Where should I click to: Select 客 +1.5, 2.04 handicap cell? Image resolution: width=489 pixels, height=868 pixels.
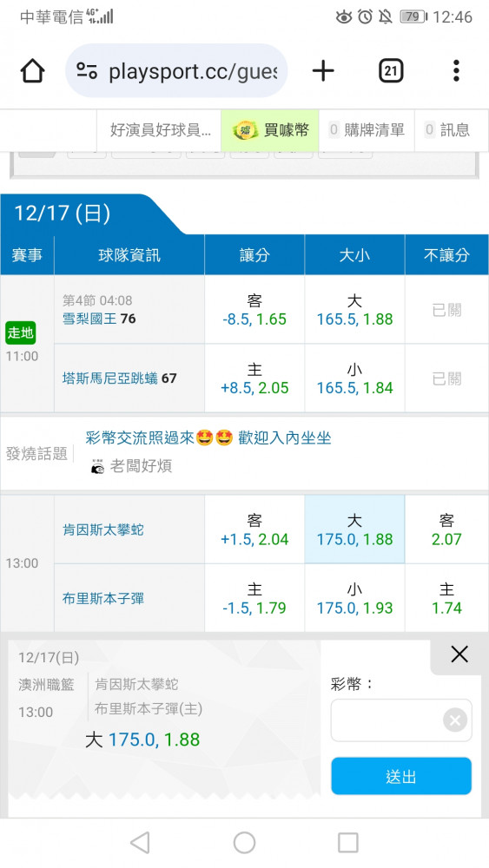click(x=254, y=529)
